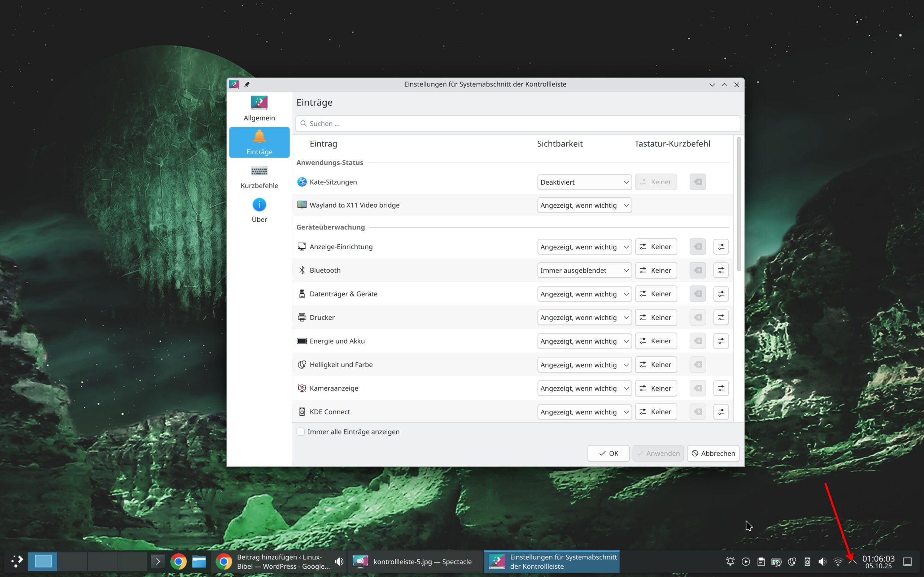Enable 'Immer alle Einträge anzeigen' checkbox

click(x=301, y=432)
